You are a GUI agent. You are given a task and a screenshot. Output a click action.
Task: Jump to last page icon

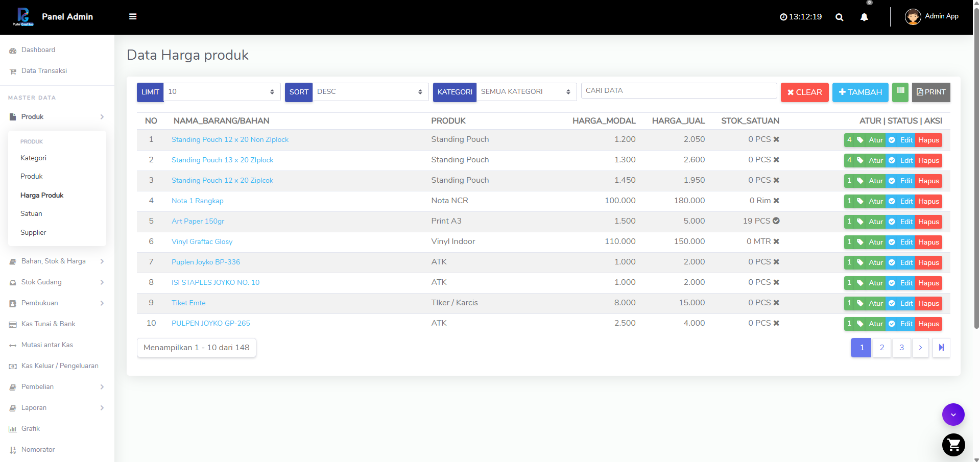(x=941, y=348)
